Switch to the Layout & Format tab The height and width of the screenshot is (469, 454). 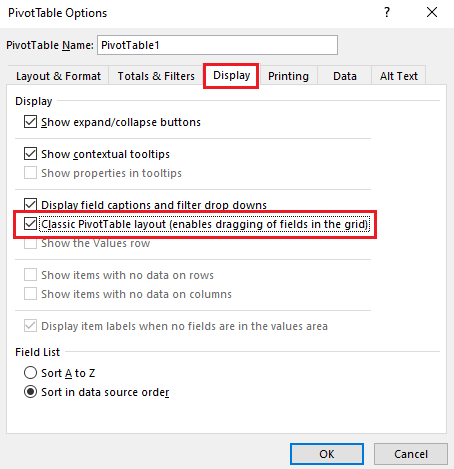pos(58,76)
